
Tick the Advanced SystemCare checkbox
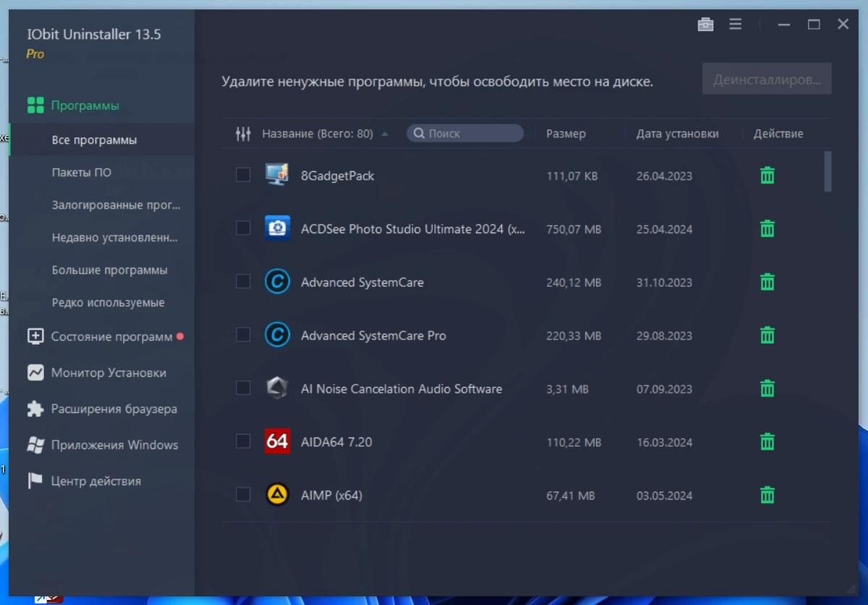(x=243, y=282)
